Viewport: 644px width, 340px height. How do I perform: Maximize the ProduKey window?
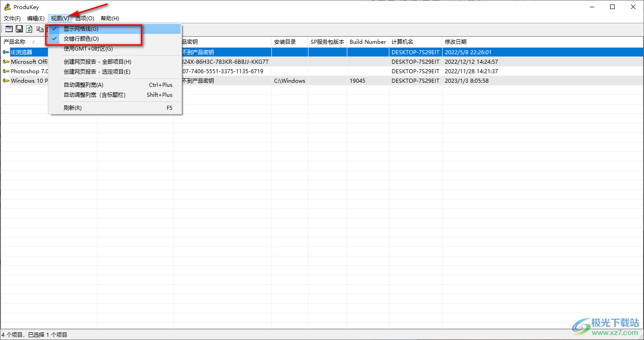click(612, 7)
